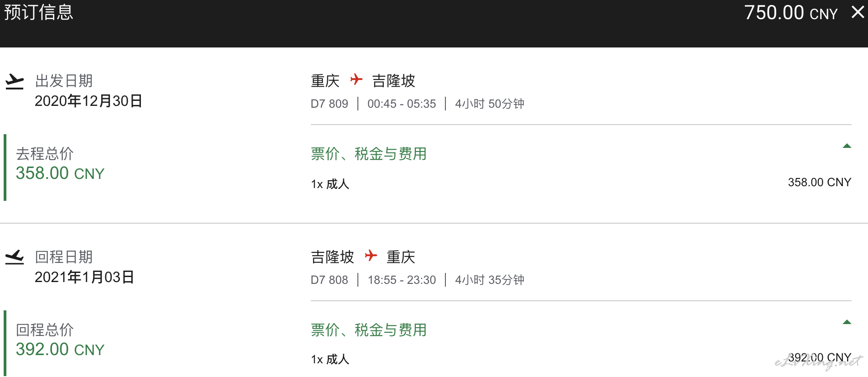Screen dimensions: 868x377
Task: Click return 1x 成人 passenger row
Action: click(x=581, y=359)
